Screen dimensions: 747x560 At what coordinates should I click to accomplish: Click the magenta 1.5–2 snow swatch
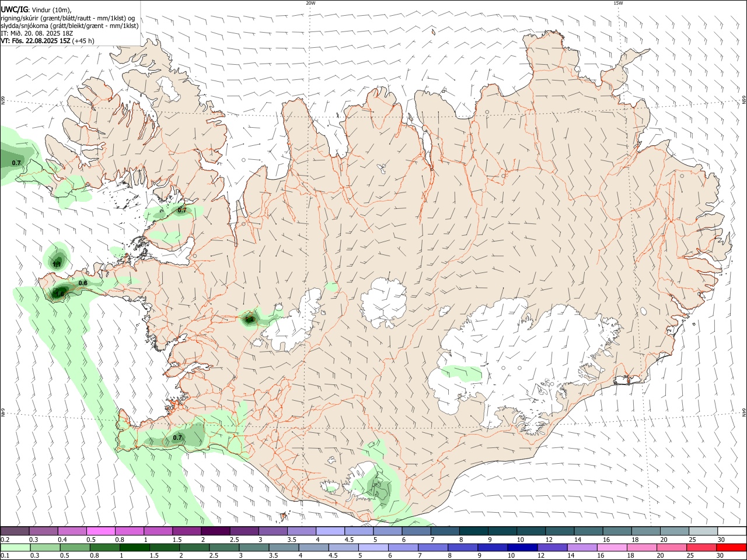click(187, 531)
